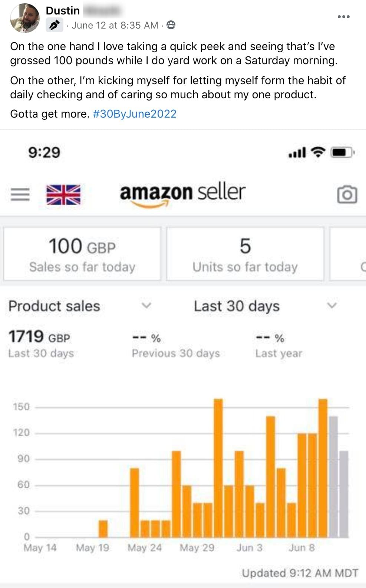
Task: Tap the Amazon Seller logo
Action: [182, 193]
